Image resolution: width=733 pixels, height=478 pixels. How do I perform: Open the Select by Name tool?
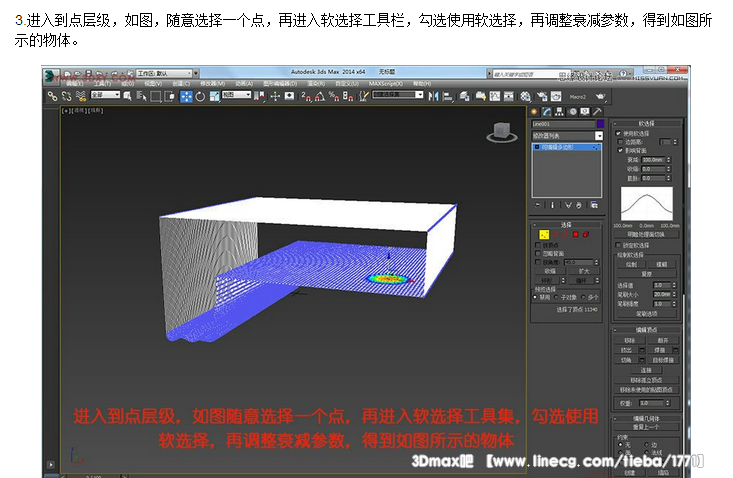141,96
